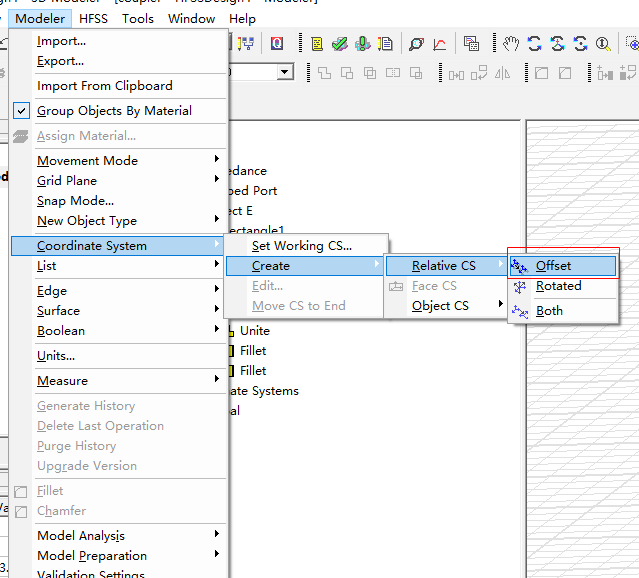This screenshot has width=639, height=578.
Task: Select the dynamic Zoom magnifier tool
Action: [x=603, y=44]
